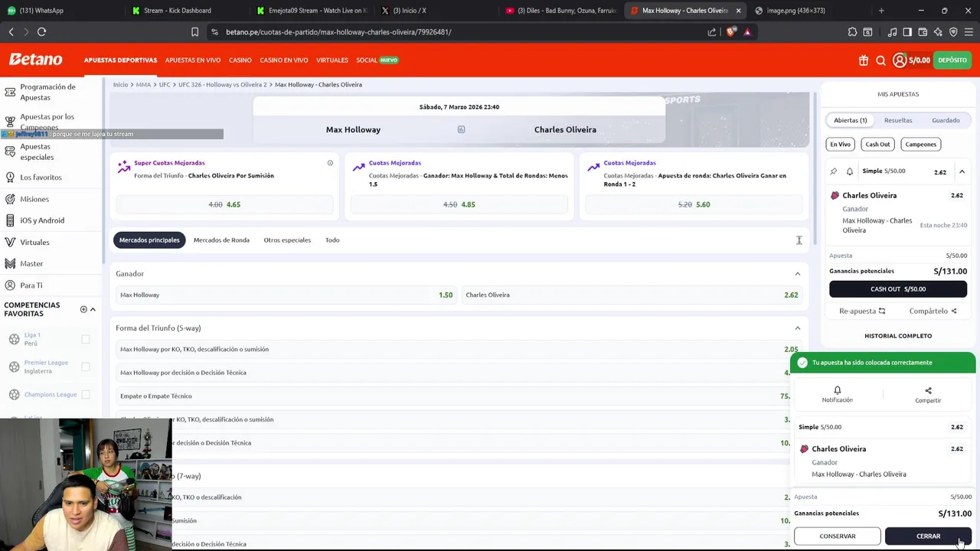This screenshot has height=551, width=980.
Task: Open the browser hamburger menu
Action: pos(969,32)
